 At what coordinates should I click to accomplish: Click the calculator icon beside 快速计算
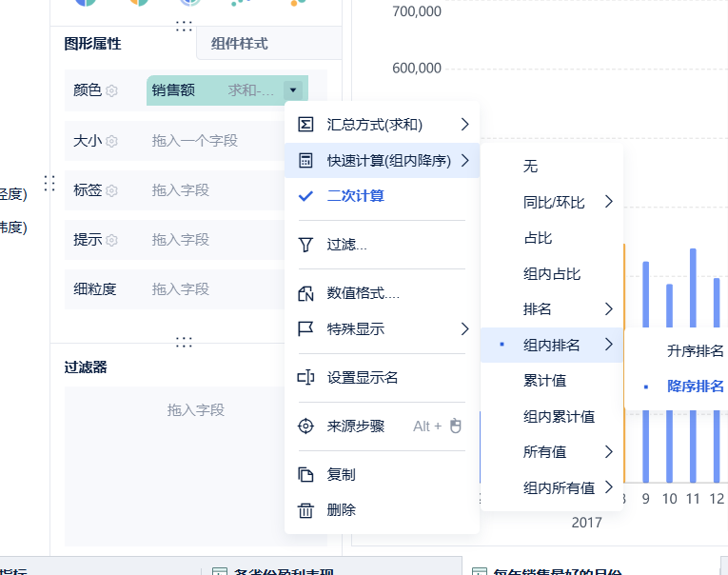coord(305,161)
